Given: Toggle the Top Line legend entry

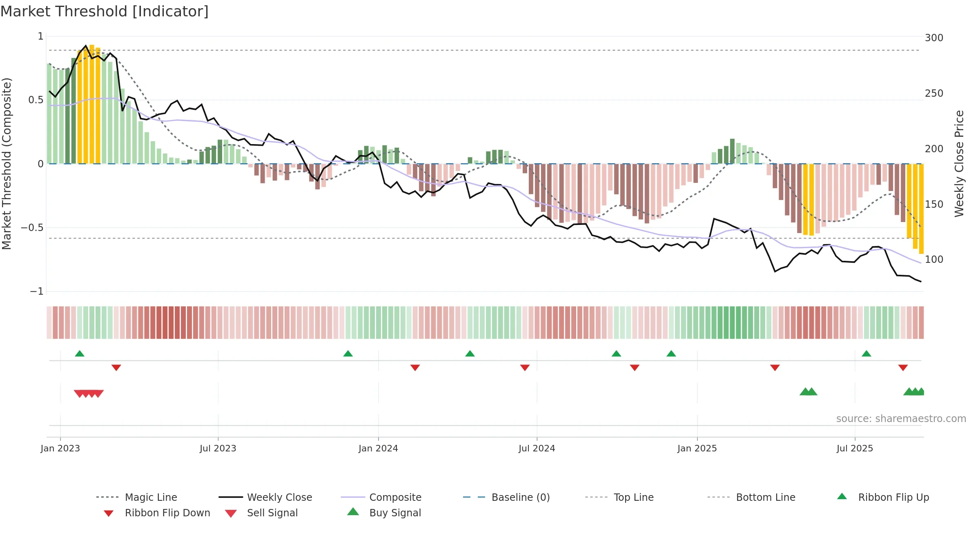Looking at the screenshot, I should click(619, 497).
